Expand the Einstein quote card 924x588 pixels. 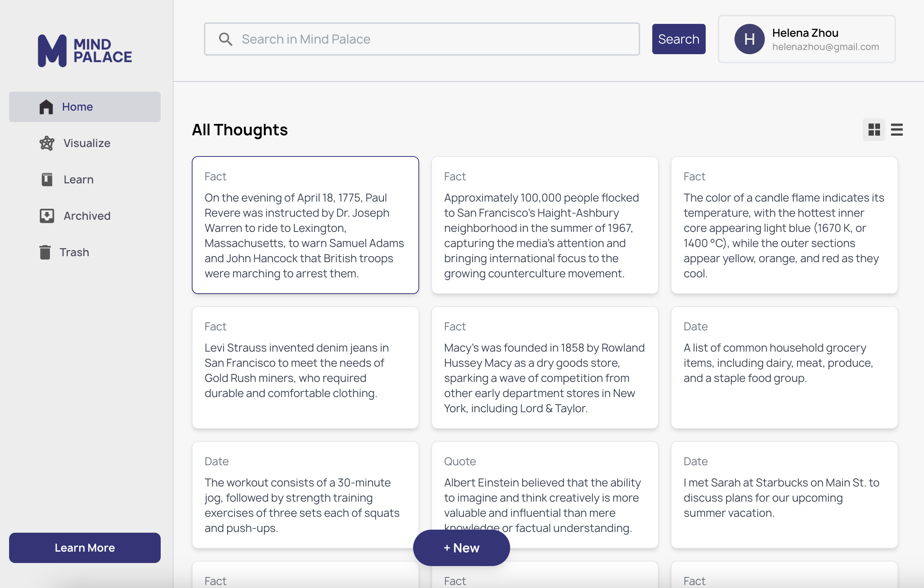click(545, 495)
